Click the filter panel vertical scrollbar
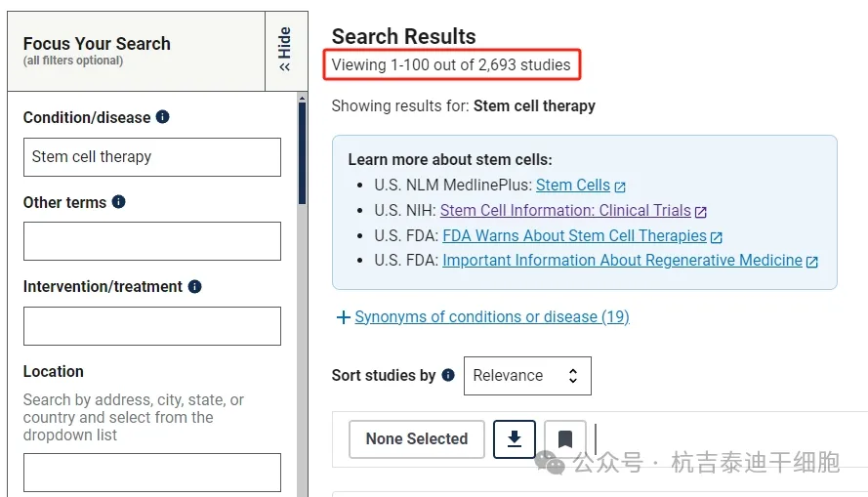Image resolution: width=868 pixels, height=497 pixels. click(303, 293)
